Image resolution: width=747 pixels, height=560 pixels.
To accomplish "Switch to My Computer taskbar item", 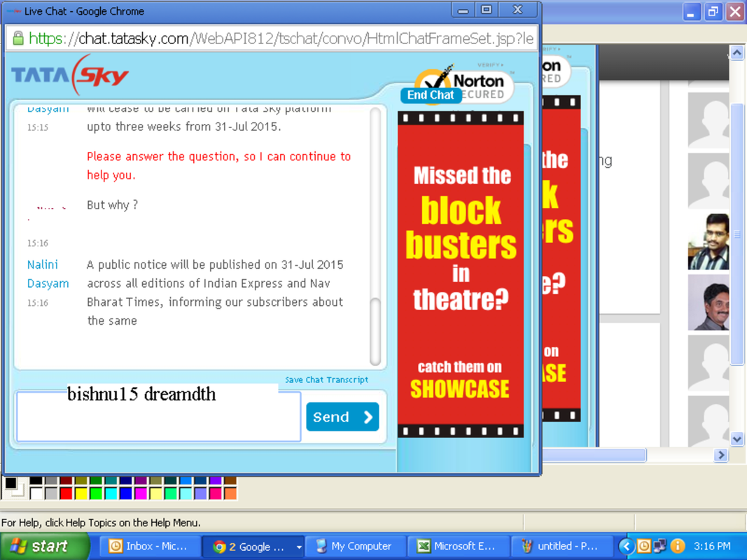I will (x=355, y=546).
